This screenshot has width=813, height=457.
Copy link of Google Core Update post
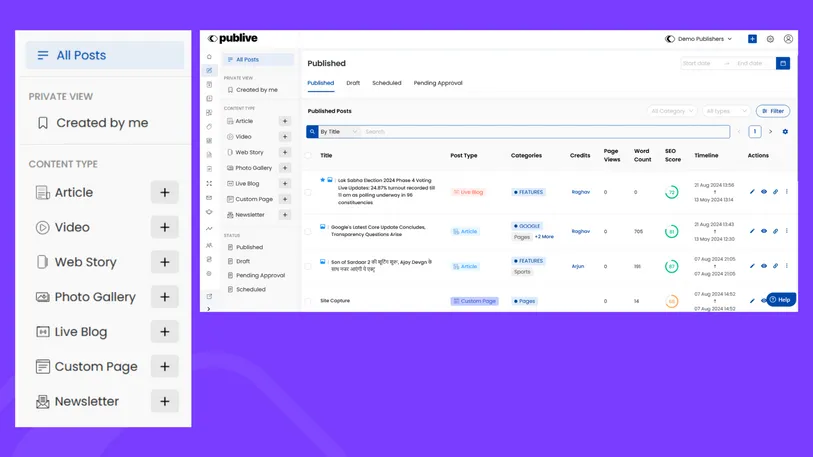tap(775, 231)
